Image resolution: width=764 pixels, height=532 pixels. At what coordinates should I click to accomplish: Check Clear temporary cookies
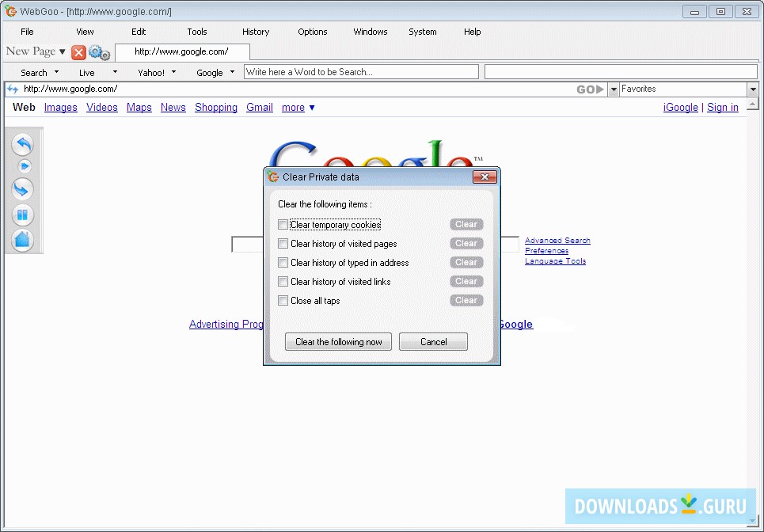[283, 225]
